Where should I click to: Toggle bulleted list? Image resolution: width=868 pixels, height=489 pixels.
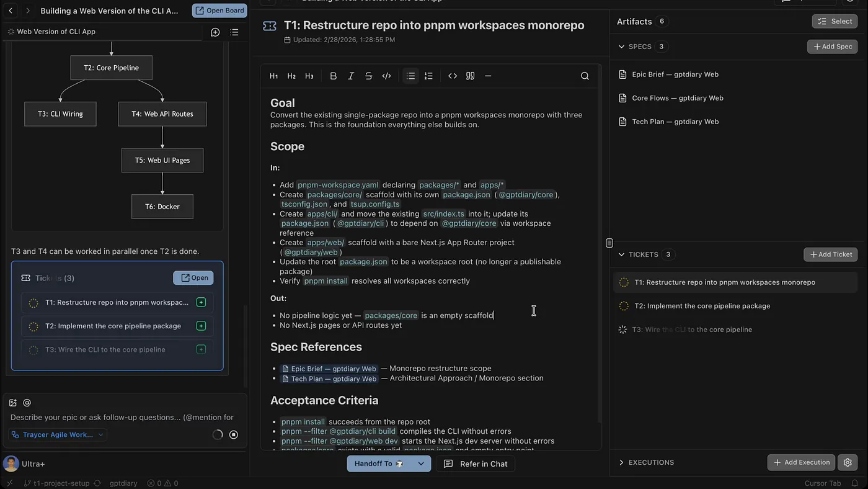click(x=410, y=76)
